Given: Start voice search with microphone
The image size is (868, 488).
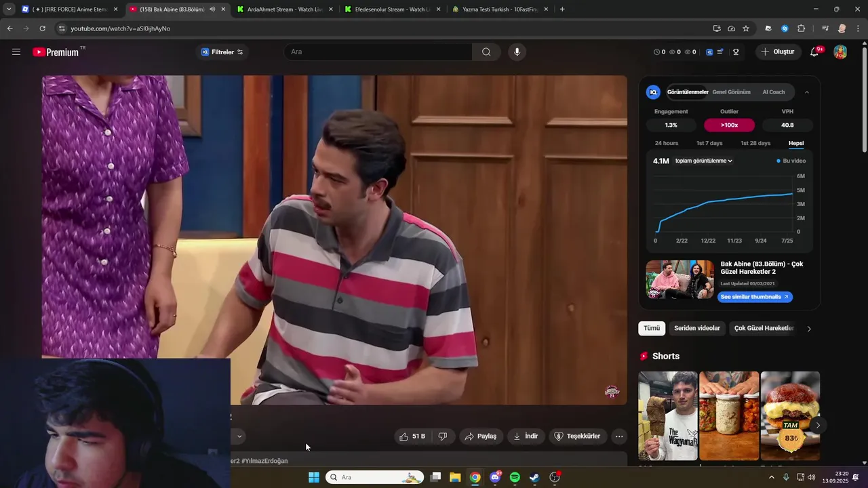Looking at the screenshot, I should click(517, 52).
